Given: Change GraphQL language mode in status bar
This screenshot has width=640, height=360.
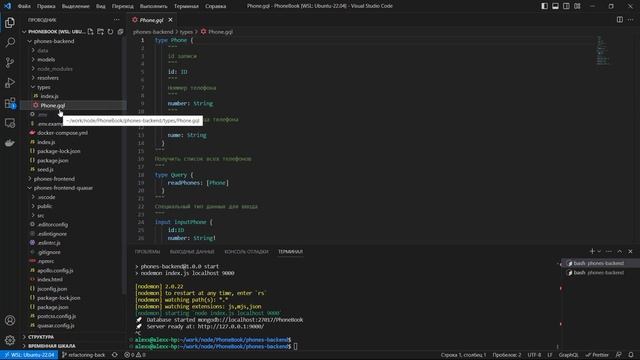Looking at the screenshot, I should [x=568, y=355].
